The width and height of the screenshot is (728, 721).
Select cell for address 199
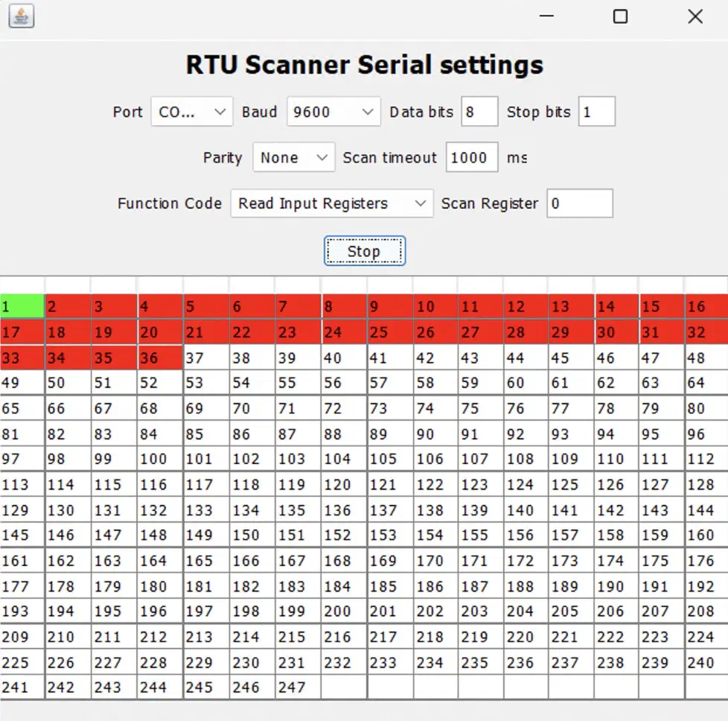tap(298, 612)
